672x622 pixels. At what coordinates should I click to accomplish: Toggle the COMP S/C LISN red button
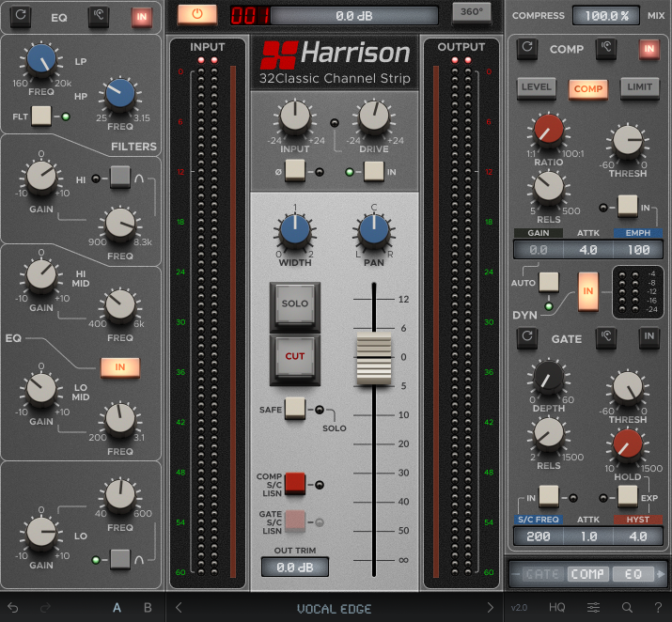(x=295, y=484)
